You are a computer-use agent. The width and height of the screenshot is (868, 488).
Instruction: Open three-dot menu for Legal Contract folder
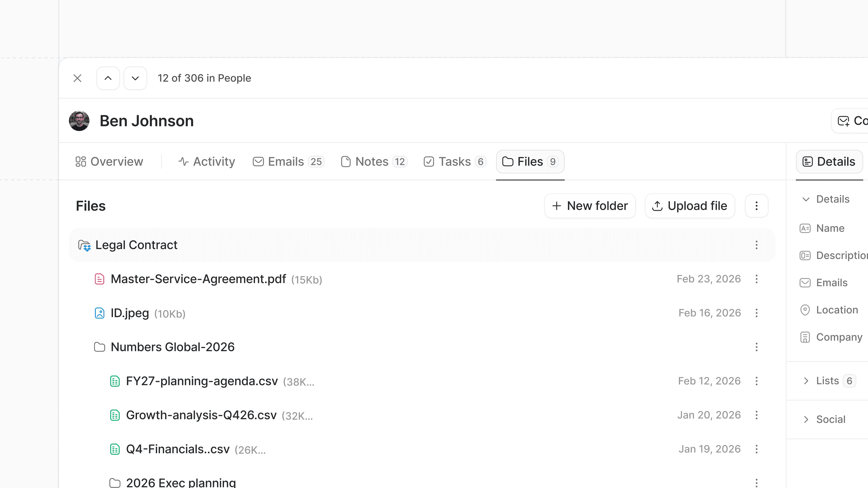757,245
